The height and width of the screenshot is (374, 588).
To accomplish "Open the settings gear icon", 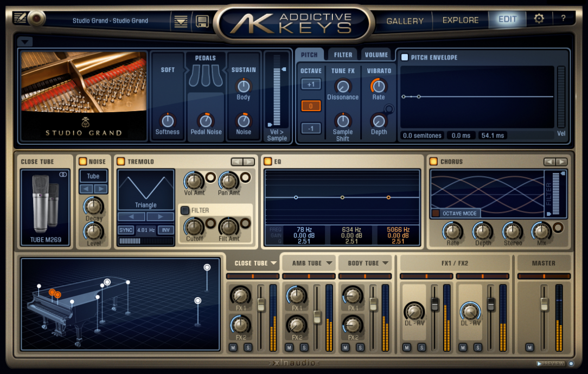I will (x=538, y=18).
